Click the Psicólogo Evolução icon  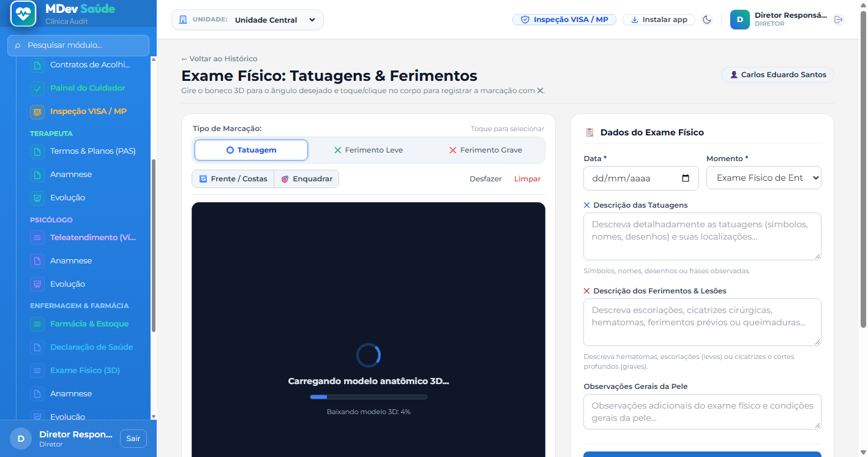pos(37,284)
